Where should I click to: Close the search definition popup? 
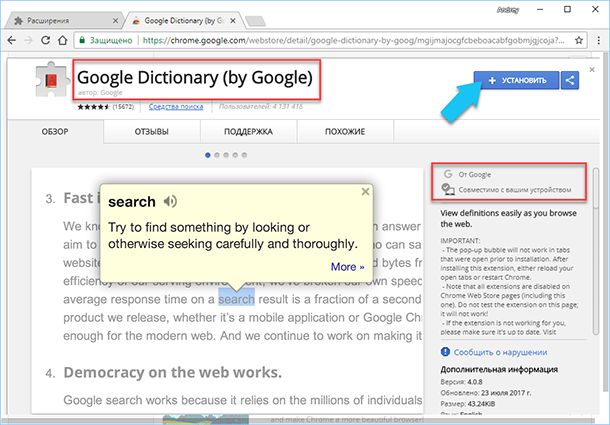[365, 191]
